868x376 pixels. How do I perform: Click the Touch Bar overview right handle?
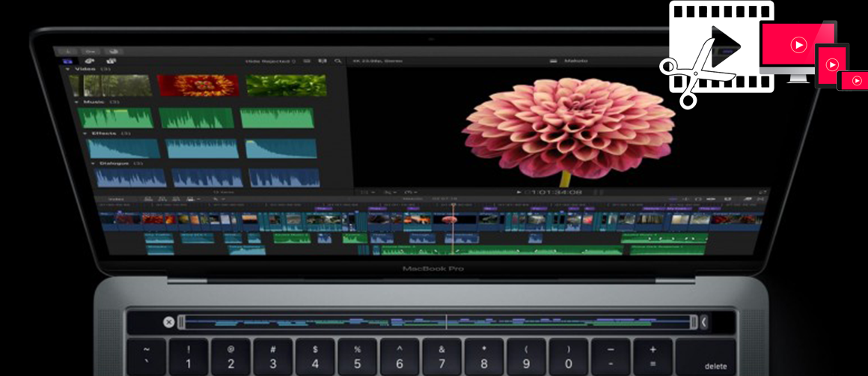(694, 322)
